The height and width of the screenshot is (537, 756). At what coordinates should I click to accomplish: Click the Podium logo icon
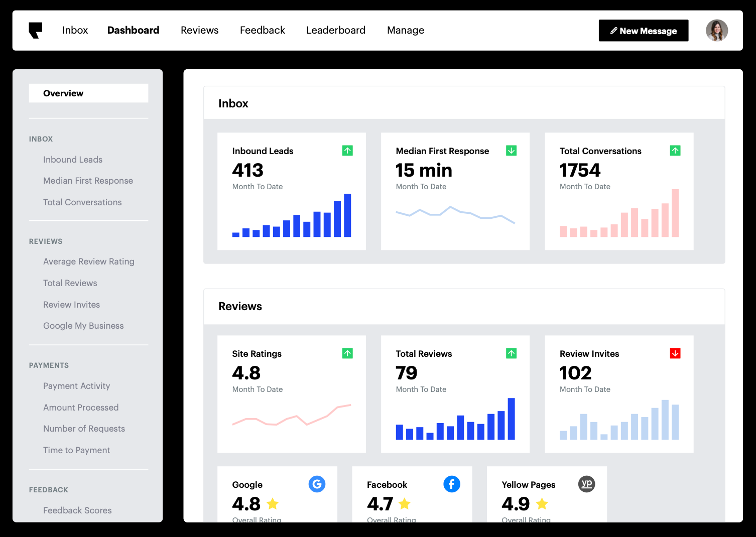point(35,30)
